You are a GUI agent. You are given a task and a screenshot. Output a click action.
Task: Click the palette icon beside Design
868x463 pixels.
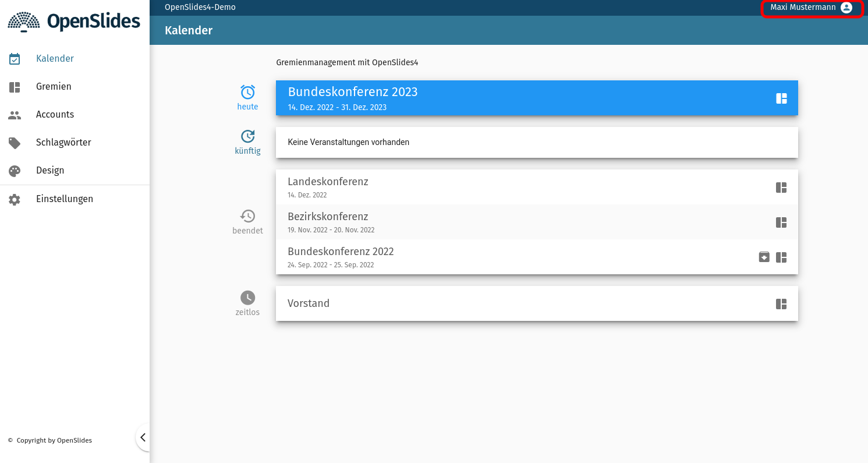(x=15, y=171)
